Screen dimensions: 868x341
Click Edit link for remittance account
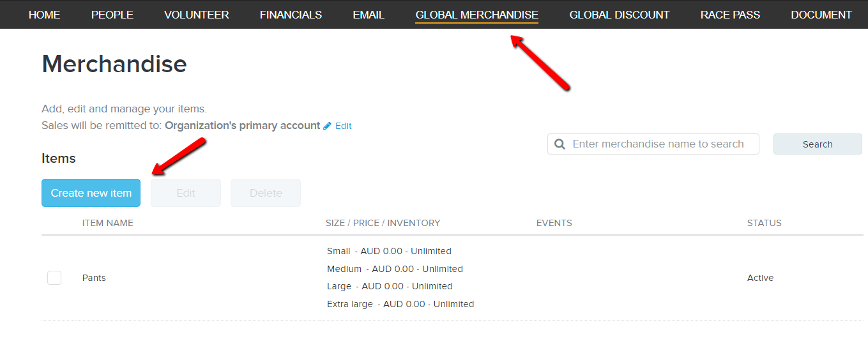pyautogui.click(x=344, y=126)
